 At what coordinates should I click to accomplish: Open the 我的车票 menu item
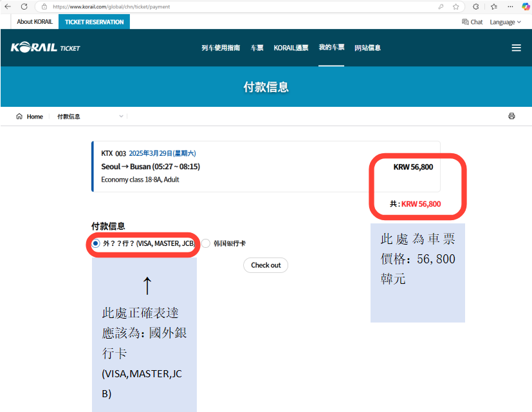click(x=331, y=48)
